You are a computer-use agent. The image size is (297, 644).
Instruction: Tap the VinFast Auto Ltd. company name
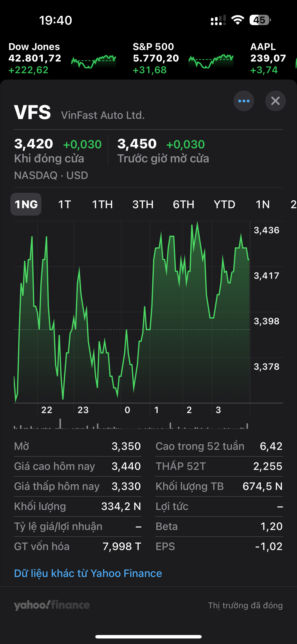(x=103, y=115)
